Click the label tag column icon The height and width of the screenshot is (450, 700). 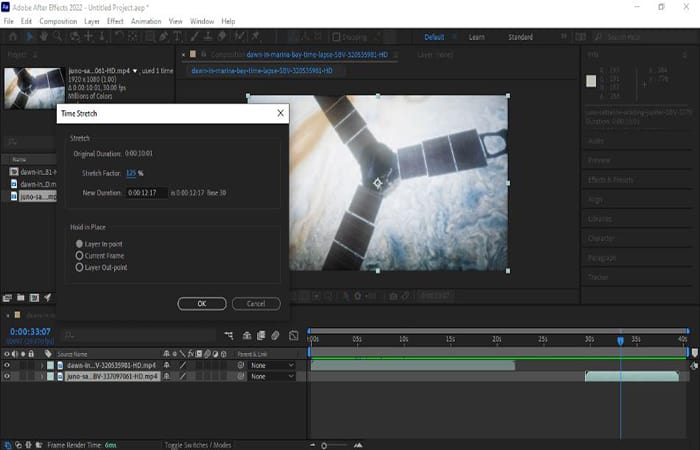coord(48,354)
